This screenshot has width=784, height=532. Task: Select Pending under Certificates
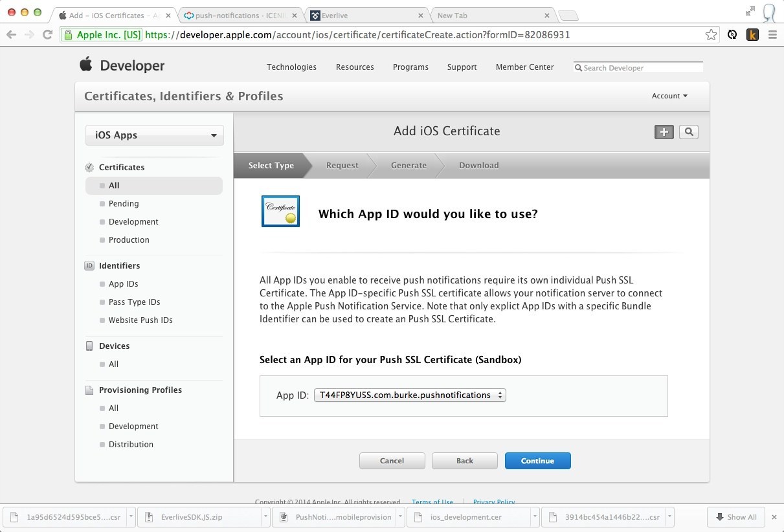point(124,204)
